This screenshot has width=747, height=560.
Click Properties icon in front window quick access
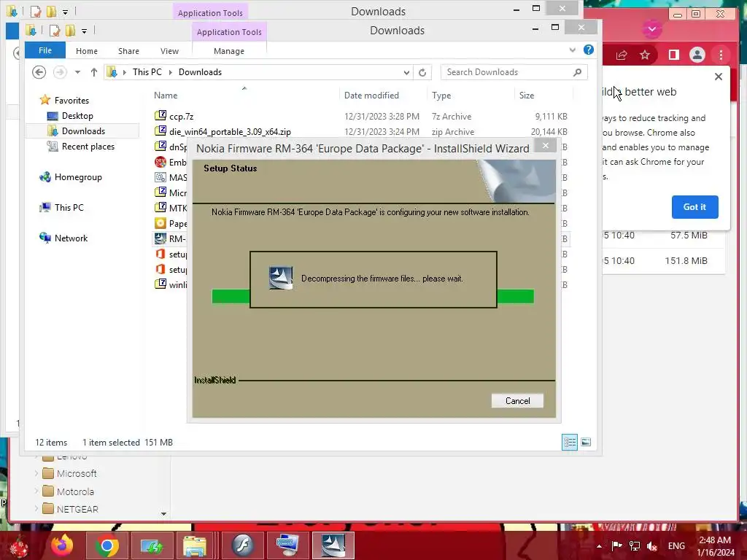pyautogui.click(x=55, y=31)
